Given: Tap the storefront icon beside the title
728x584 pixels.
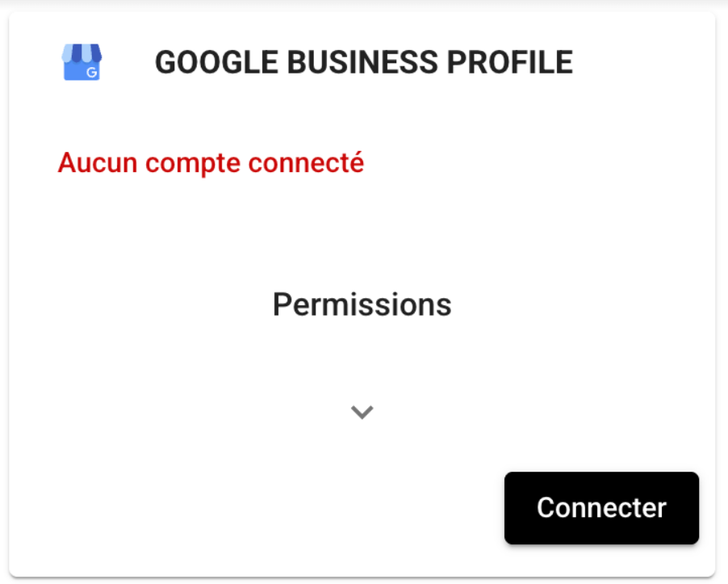Looking at the screenshot, I should click(82, 62).
